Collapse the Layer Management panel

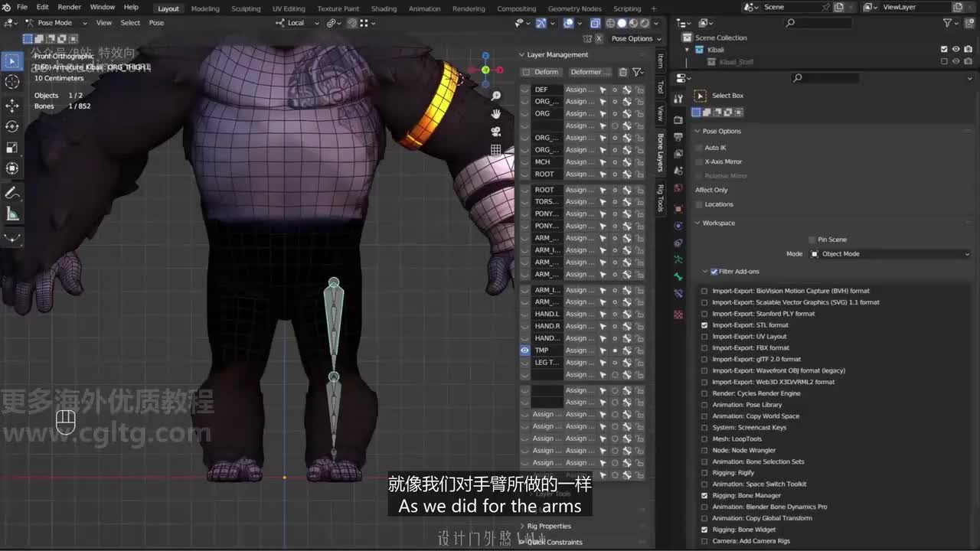pyautogui.click(x=522, y=55)
